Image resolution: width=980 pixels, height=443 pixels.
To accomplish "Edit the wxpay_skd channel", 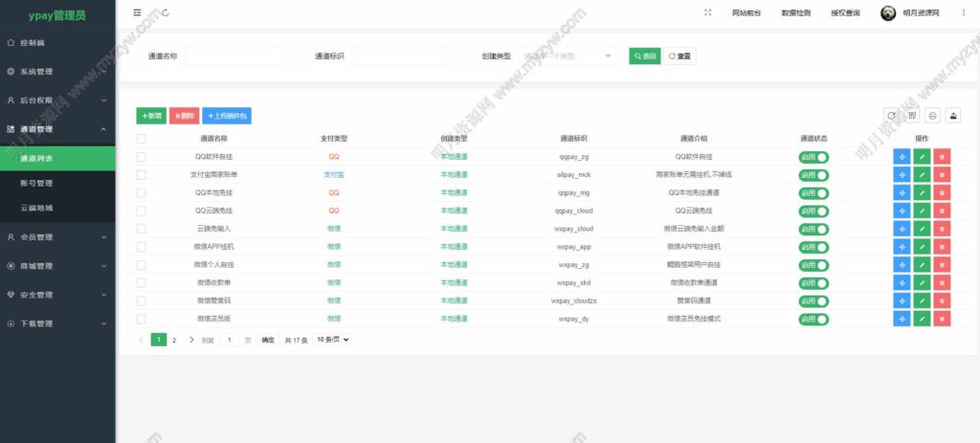I will pyautogui.click(x=922, y=283).
